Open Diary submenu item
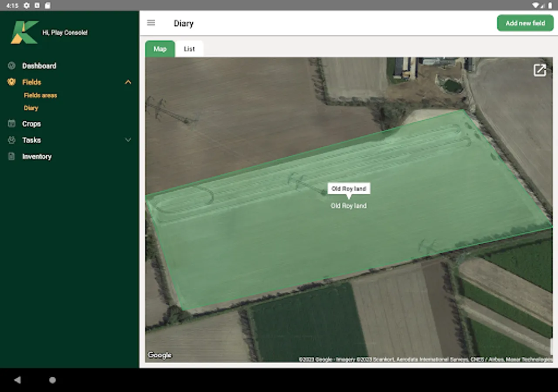Image resolution: width=558 pixels, height=392 pixels. coord(31,108)
